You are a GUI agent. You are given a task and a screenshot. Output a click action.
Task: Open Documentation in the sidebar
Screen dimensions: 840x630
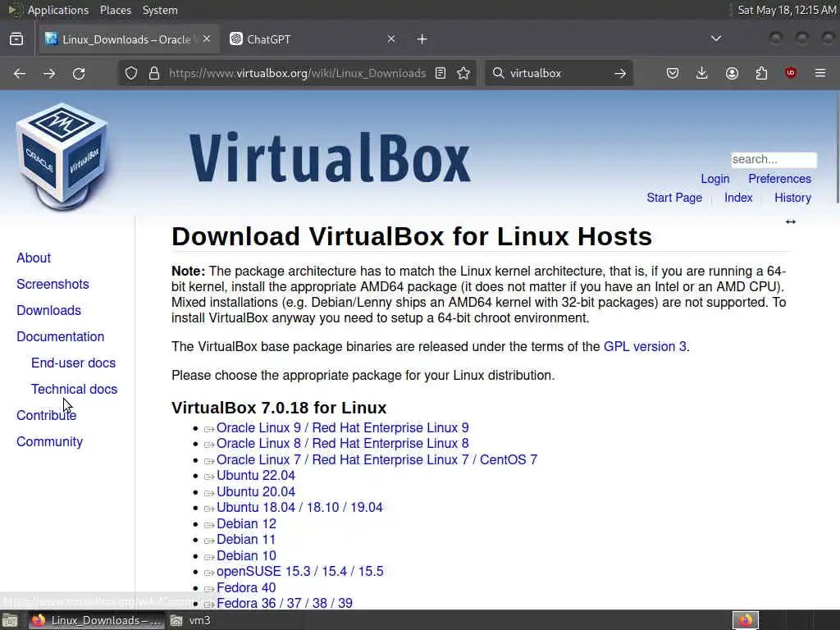[61, 336]
